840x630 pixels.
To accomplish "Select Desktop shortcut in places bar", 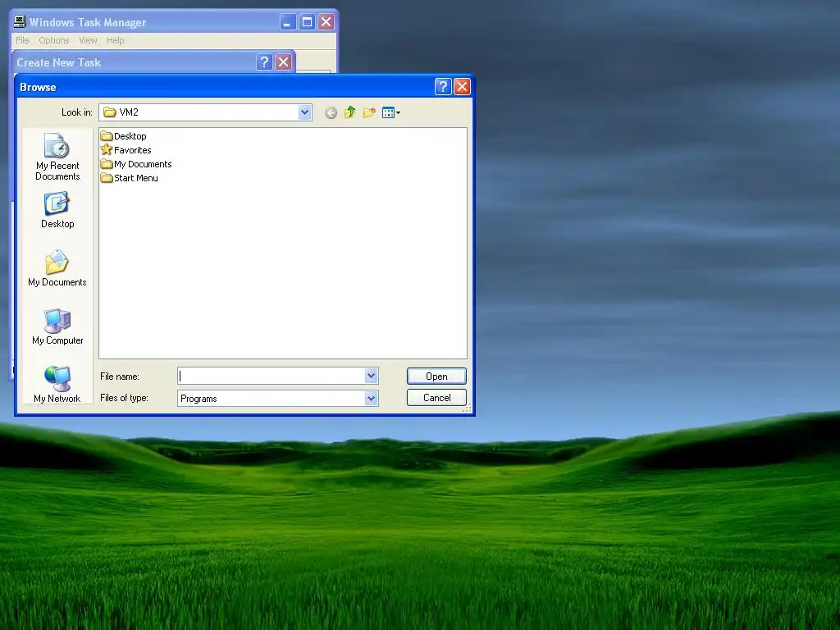I will click(57, 211).
